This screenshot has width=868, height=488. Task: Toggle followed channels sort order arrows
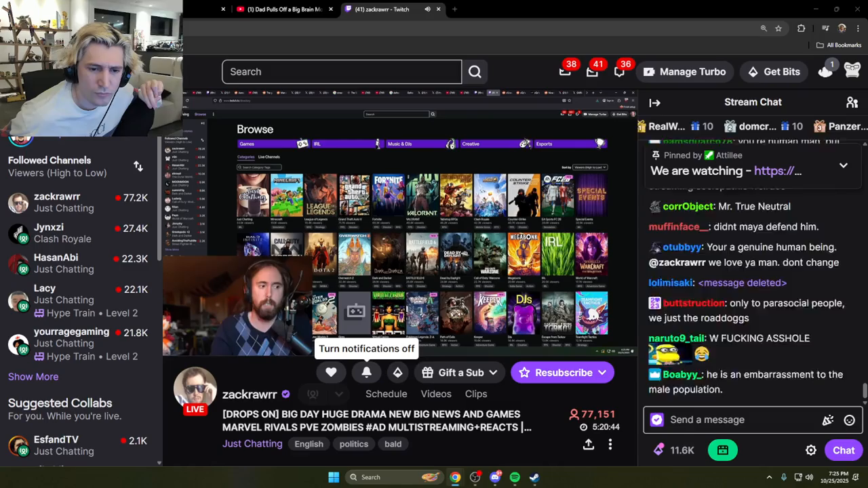(x=138, y=166)
